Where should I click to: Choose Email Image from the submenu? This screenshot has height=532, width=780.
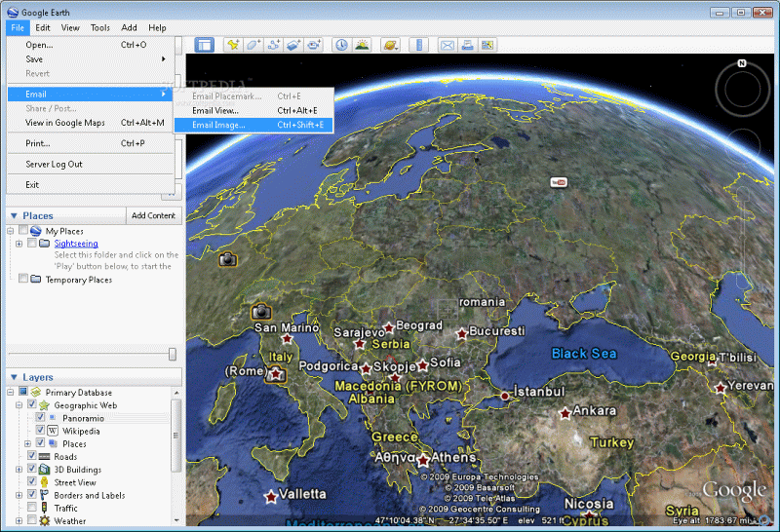[x=219, y=125]
